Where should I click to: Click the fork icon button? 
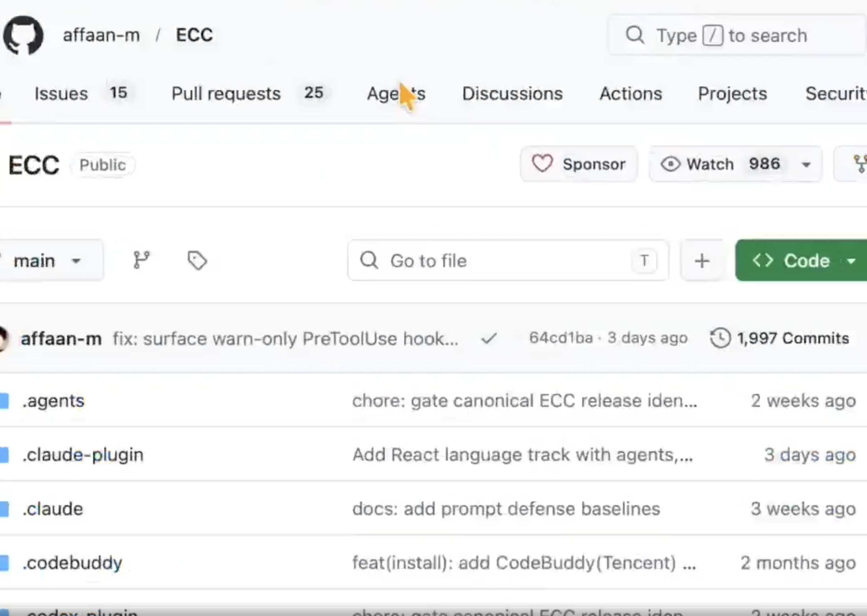(858, 164)
